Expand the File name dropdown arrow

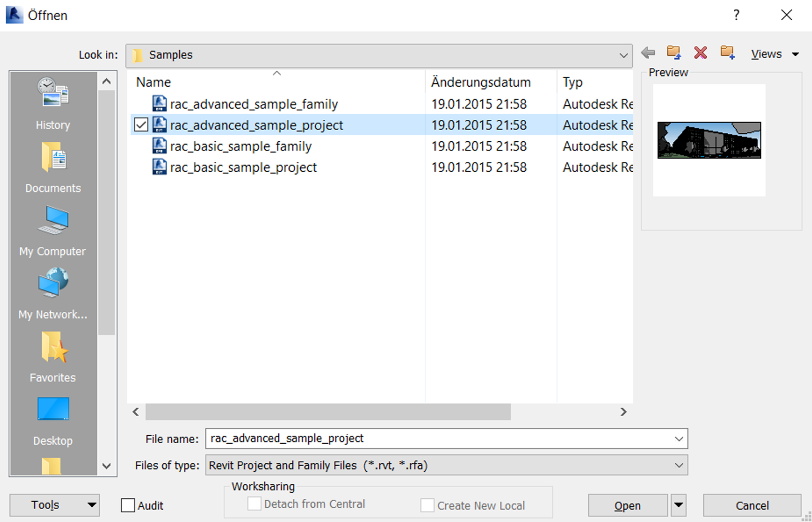[679, 439]
